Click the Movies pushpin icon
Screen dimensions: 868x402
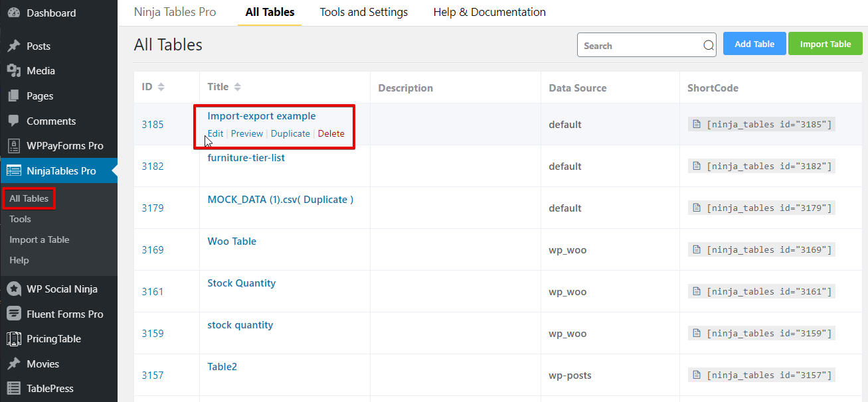pyautogui.click(x=13, y=364)
